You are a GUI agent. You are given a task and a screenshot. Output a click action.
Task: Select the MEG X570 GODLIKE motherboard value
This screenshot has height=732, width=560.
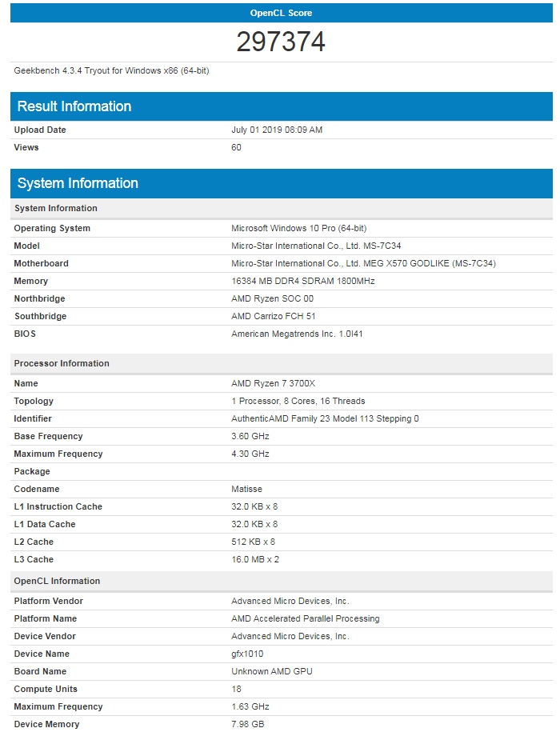[363, 263]
